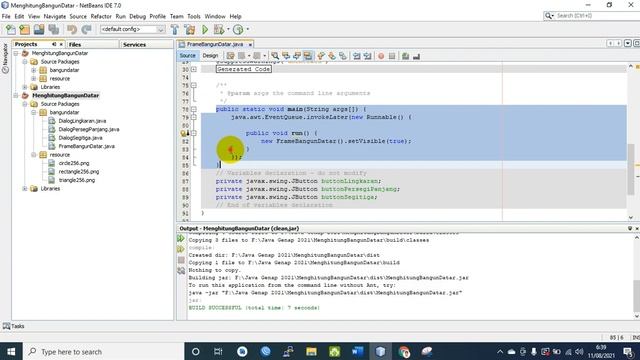This screenshot has width=640, height=360.
Task: Click the Start Macro Recording red icon
Action: (x=381, y=56)
